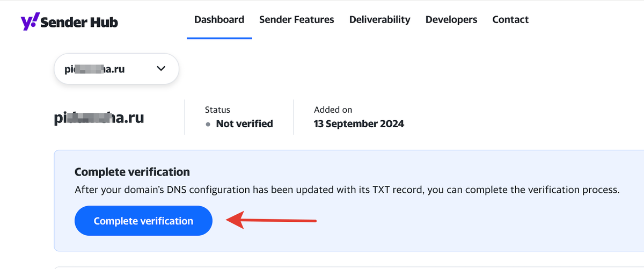
Task: Click the gray Not verified status dot
Action: click(209, 125)
